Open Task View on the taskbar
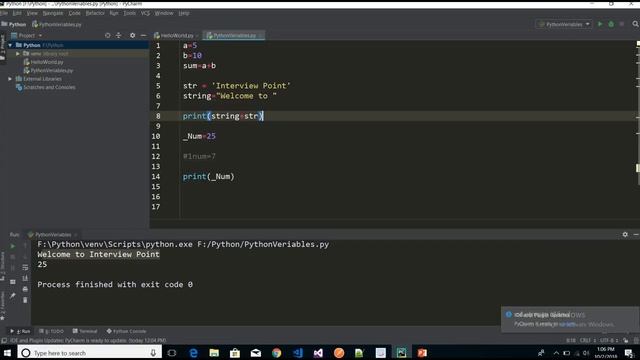 [172, 353]
